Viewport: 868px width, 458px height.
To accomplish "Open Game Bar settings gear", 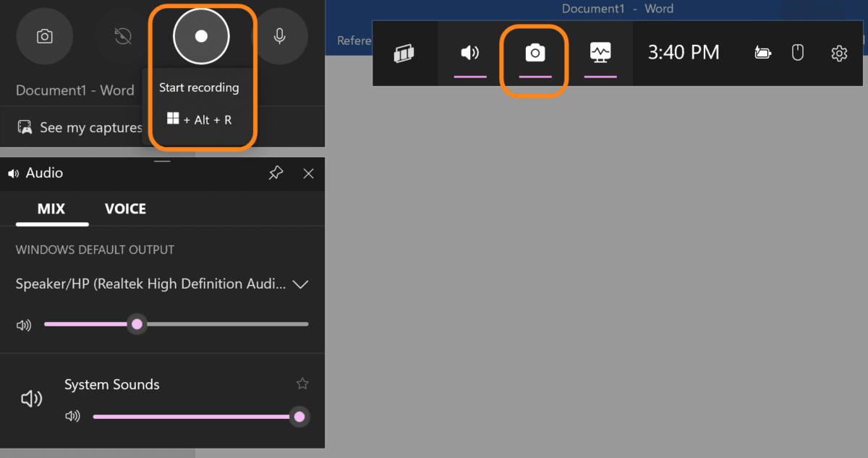I will tap(838, 53).
